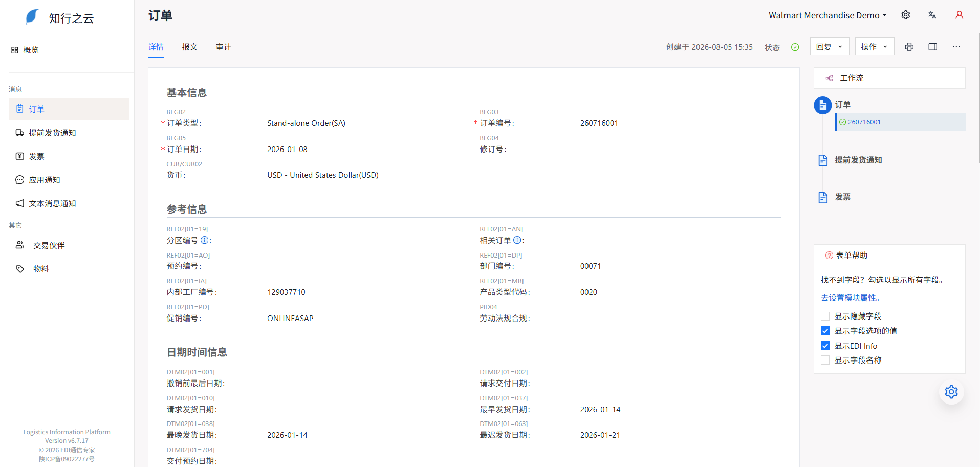Click 提前发货通知 workflow step label

pos(859,160)
